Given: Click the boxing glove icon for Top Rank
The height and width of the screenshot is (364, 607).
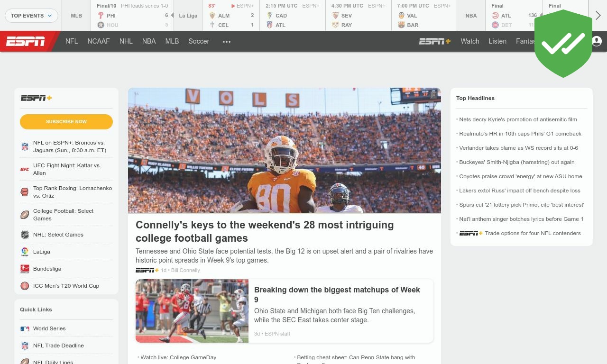Looking at the screenshot, I should point(25,192).
